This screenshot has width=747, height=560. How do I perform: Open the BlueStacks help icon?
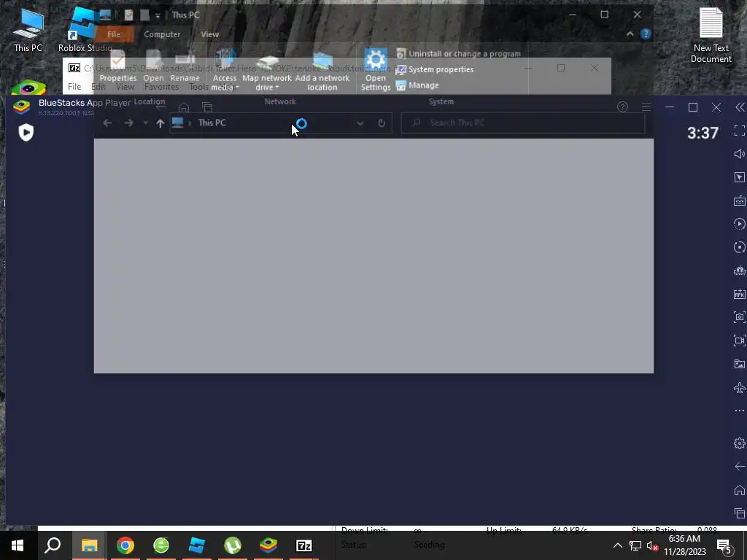(622, 107)
